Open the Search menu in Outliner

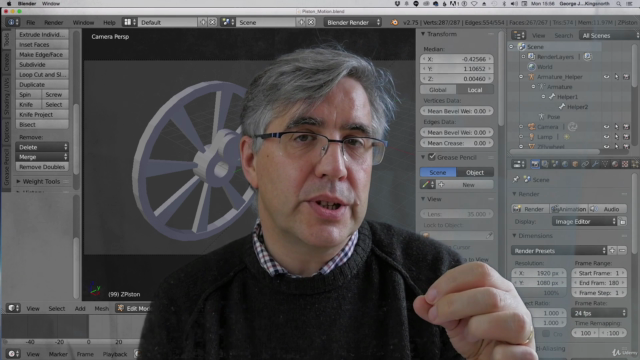pyautogui.click(x=564, y=36)
